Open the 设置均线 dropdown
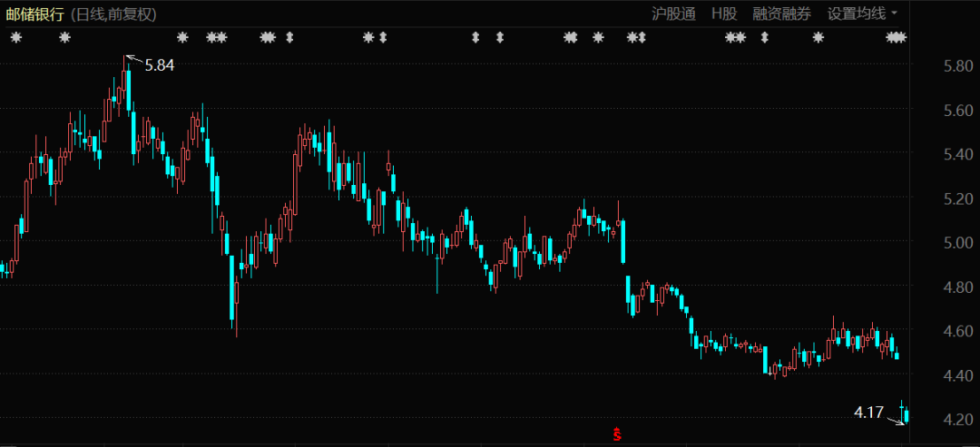Image resolution: width=980 pixels, height=447 pixels. point(857,13)
